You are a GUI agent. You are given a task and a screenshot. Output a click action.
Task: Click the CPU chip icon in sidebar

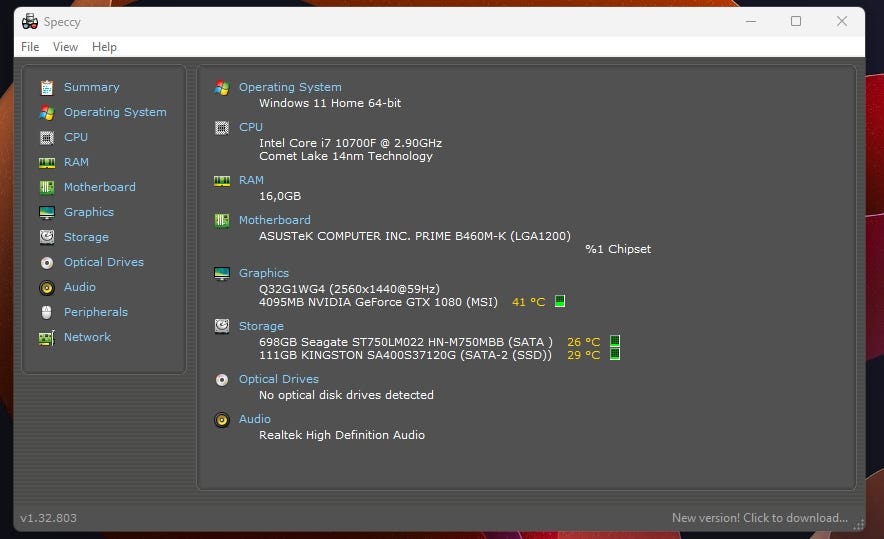pyautogui.click(x=47, y=137)
